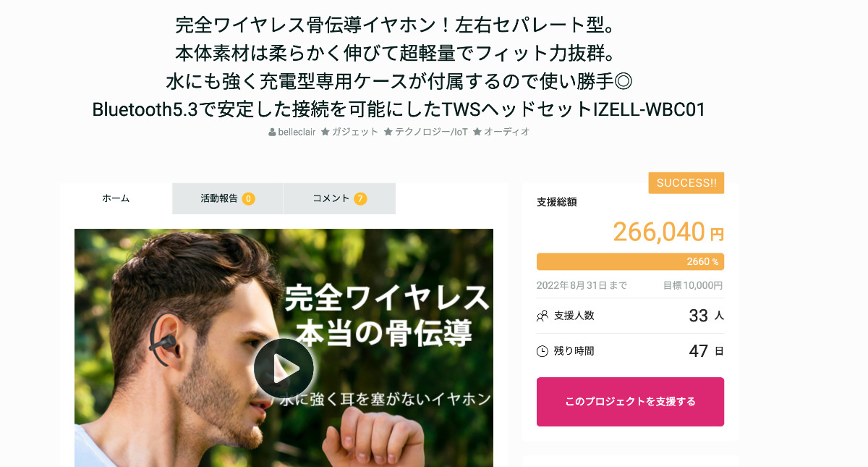
Task: Open the オーディオ category link
Action: 506,132
